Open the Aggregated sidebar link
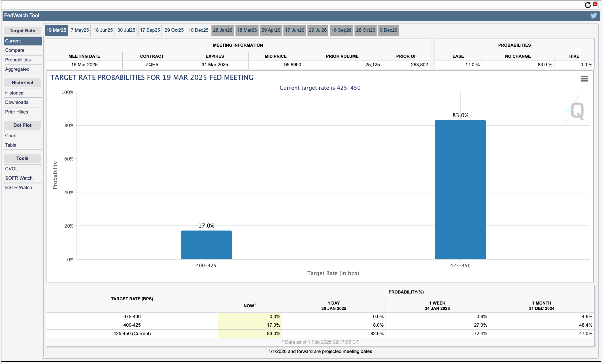604x364 pixels. coord(17,69)
